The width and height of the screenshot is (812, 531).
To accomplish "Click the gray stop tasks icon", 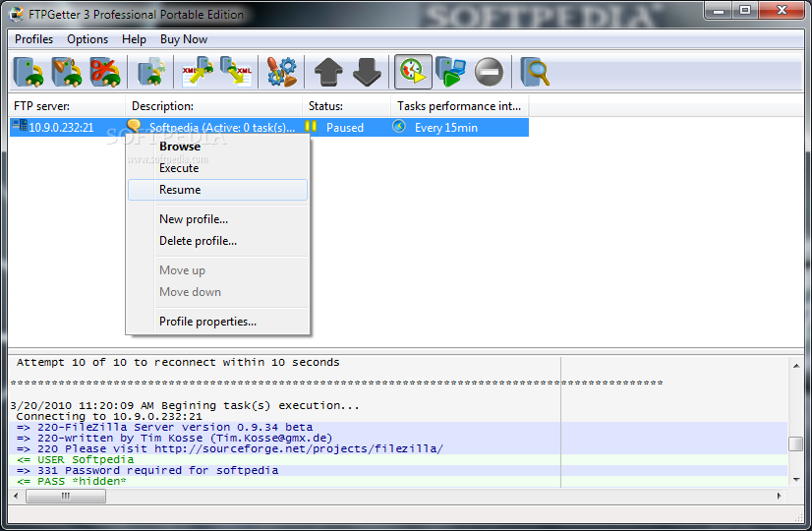I will tap(489, 72).
